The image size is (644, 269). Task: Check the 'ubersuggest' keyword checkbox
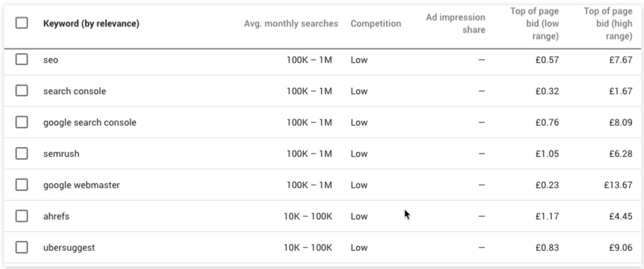coord(21,248)
